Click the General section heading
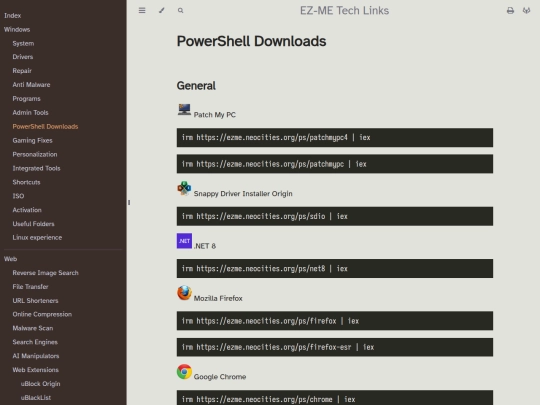Image resolution: width=540 pixels, height=405 pixels. pyautogui.click(x=196, y=86)
